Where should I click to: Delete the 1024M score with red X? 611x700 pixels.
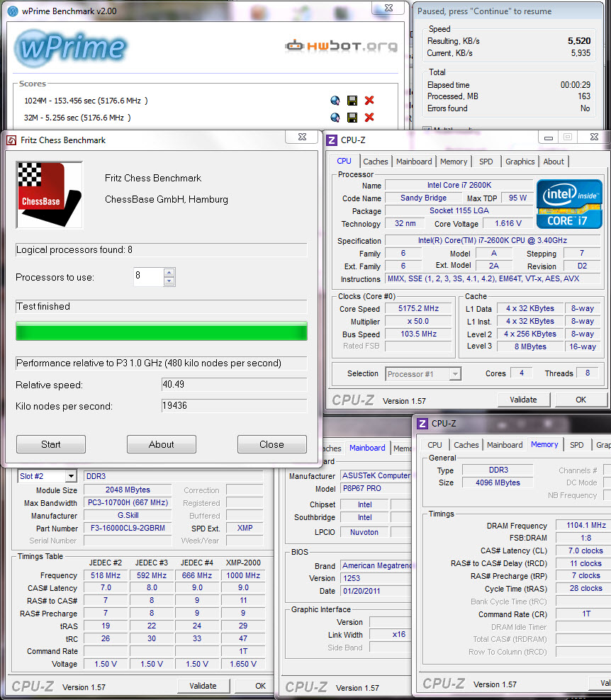click(x=369, y=101)
